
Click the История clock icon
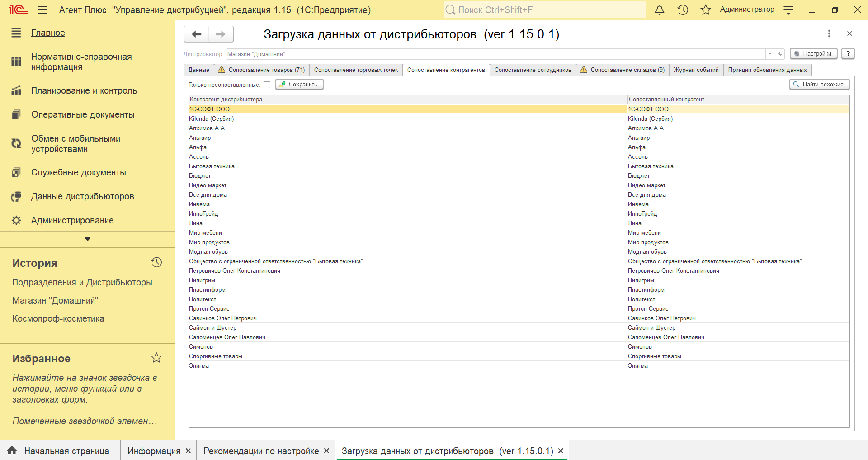[156, 262]
